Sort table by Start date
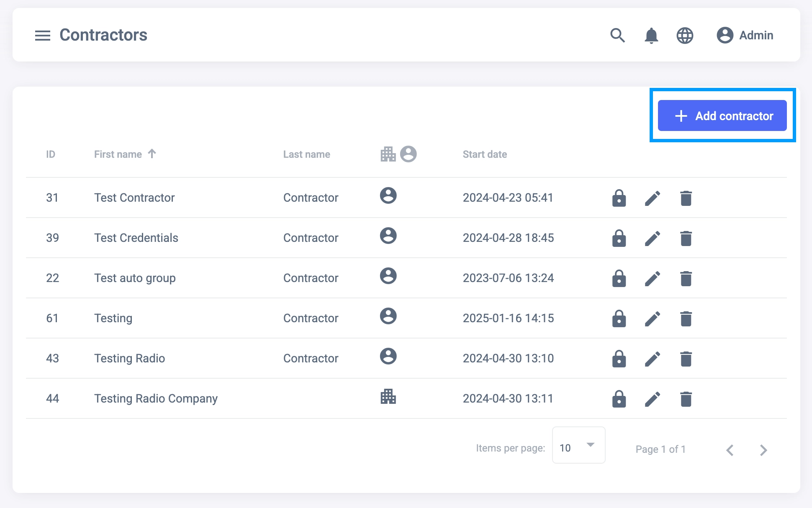Image resolution: width=812 pixels, height=508 pixels. pyautogui.click(x=485, y=154)
